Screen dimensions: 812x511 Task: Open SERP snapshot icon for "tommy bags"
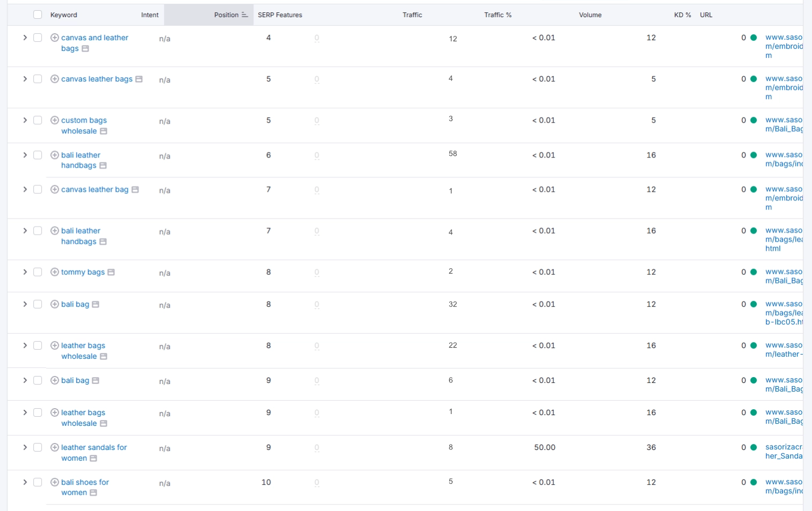coord(111,272)
